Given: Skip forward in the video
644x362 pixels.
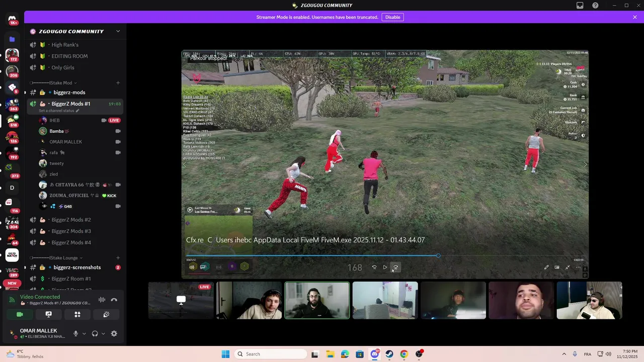Looking at the screenshot, I should coord(395,267).
